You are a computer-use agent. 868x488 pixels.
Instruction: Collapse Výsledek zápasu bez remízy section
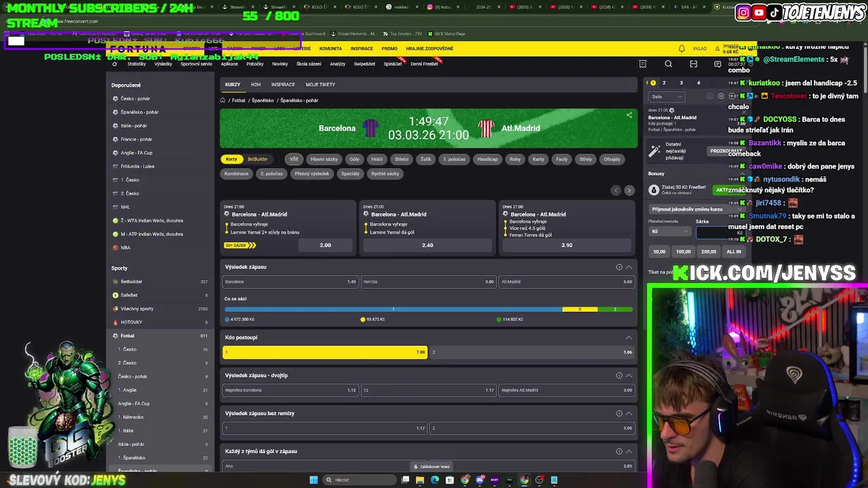(629, 413)
